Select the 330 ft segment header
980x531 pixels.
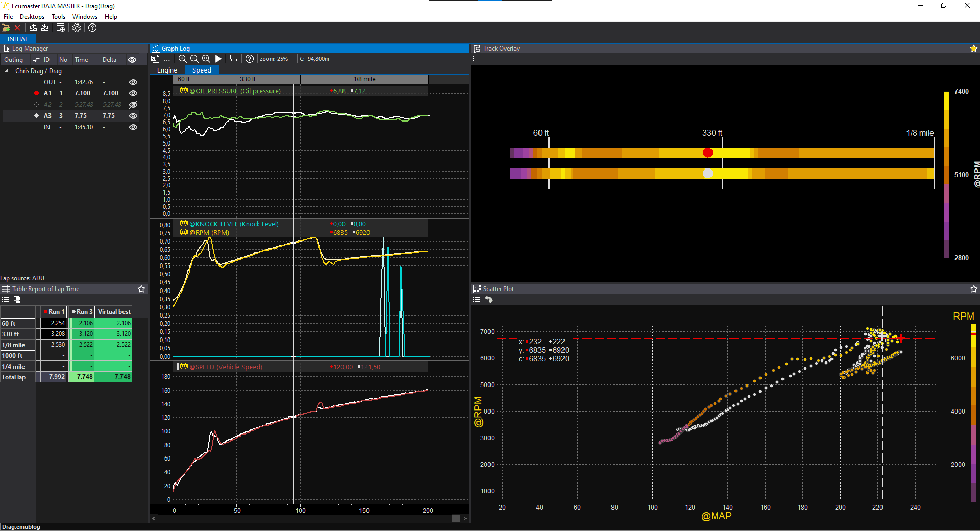pos(248,79)
